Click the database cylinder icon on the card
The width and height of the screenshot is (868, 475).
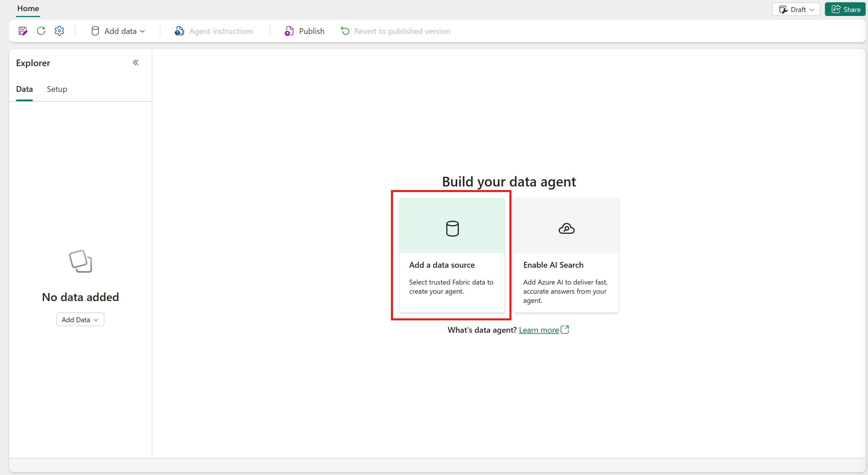(x=452, y=229)
